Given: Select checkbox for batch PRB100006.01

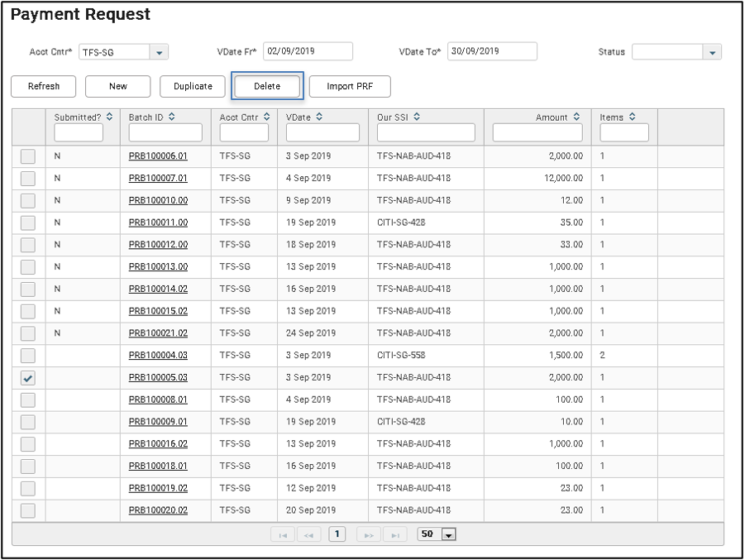Looking at the screenshot, I should (x=28, y=156).
